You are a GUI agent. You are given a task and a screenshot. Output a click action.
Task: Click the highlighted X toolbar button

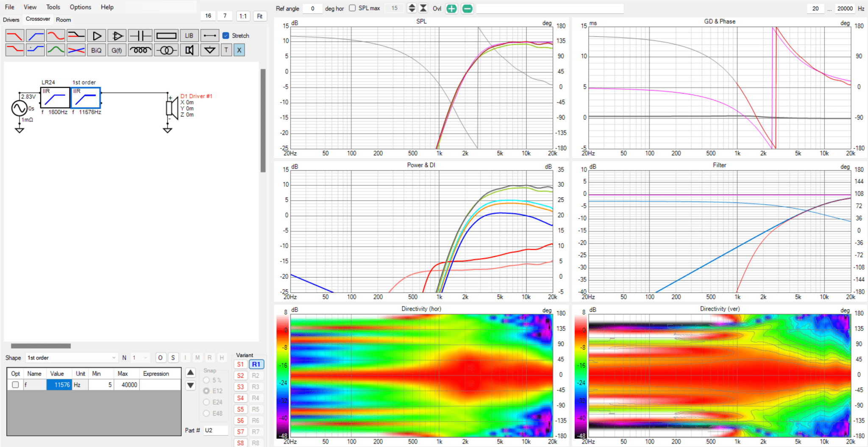click(239, 50)
